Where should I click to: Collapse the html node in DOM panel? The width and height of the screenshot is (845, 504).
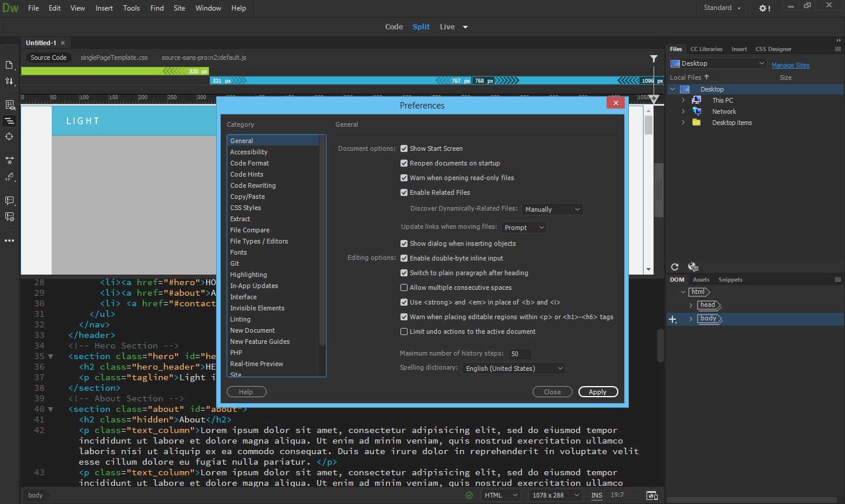click(x=683, y=292)
